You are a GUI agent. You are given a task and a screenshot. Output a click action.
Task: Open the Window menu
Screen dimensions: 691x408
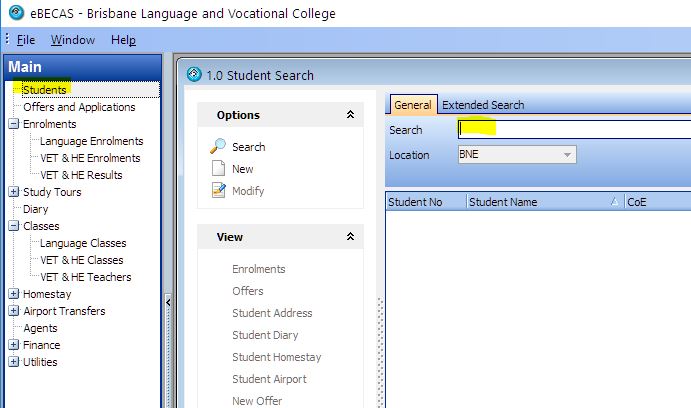[x=73, y=40]
